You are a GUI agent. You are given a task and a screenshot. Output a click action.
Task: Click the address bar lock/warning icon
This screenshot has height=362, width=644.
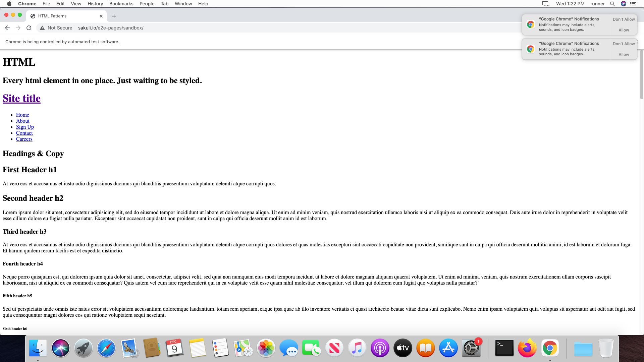point(42,28)
